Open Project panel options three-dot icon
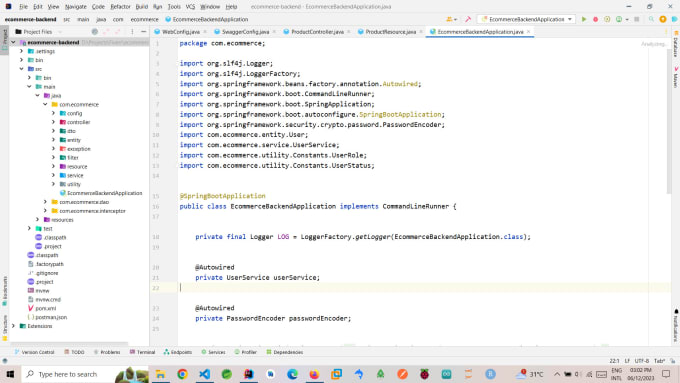The height and width of the screenshot is (383, 680). coord(132,32)
